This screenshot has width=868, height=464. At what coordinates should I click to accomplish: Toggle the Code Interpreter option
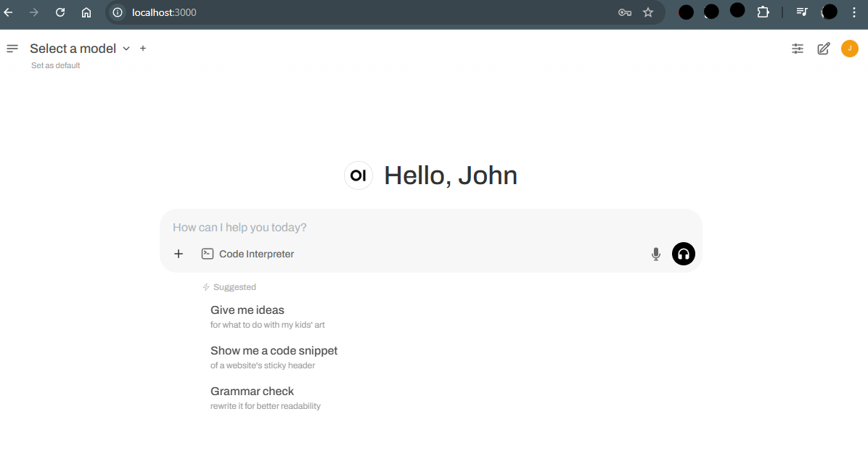(247, 254)
